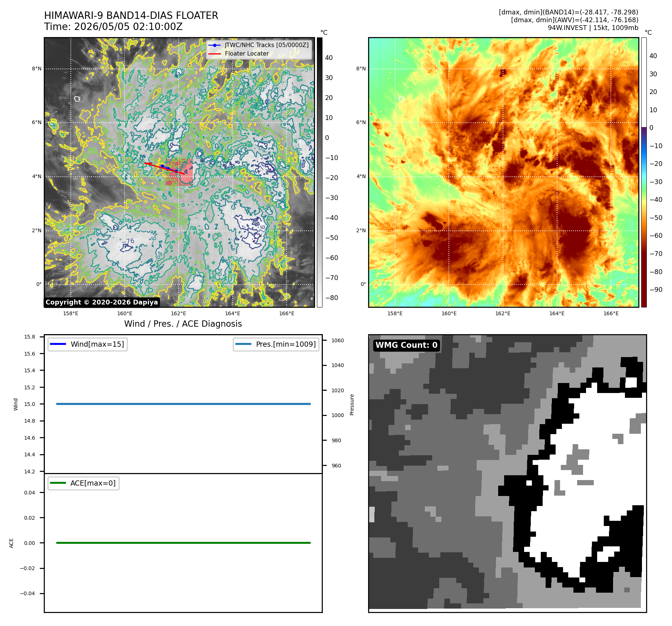
Task: Click the green ACE line in the lower chart
Action: coord(183,543)
